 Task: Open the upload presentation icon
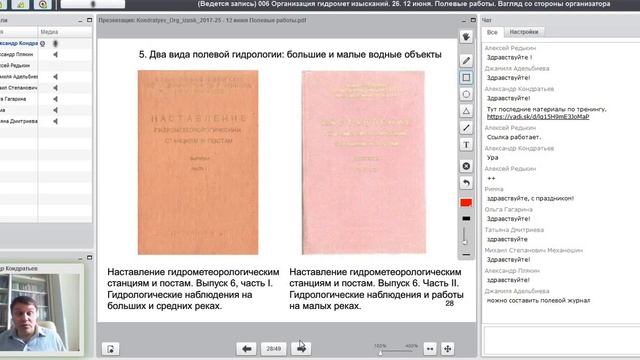[x=111, y=349]
